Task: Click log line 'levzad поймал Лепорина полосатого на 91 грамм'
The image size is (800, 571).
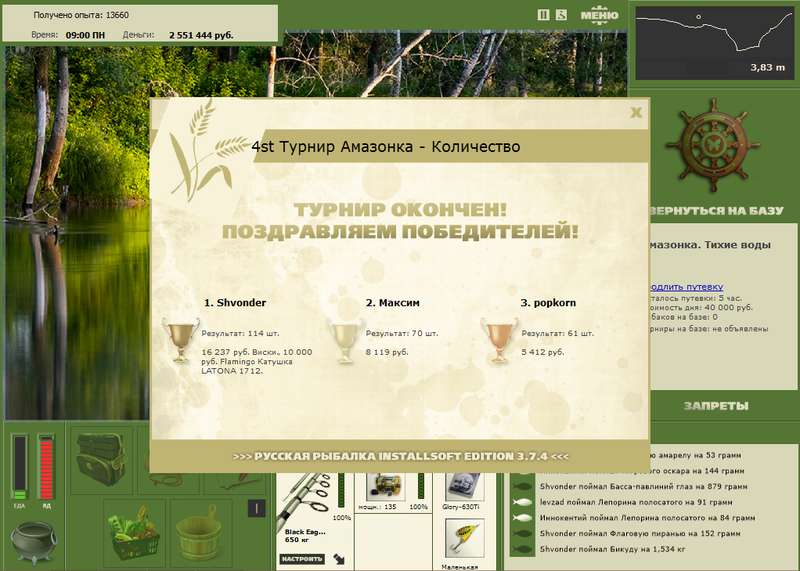Action: click(x=636, y=502)
